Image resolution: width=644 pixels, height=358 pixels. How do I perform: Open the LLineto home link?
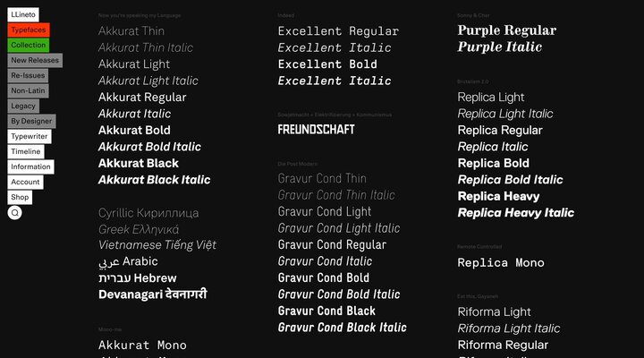pyautogui.click(x=25, y=14)
